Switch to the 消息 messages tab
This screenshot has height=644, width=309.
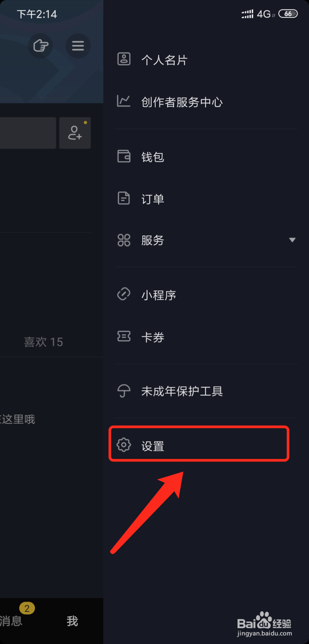coord(11,620)
